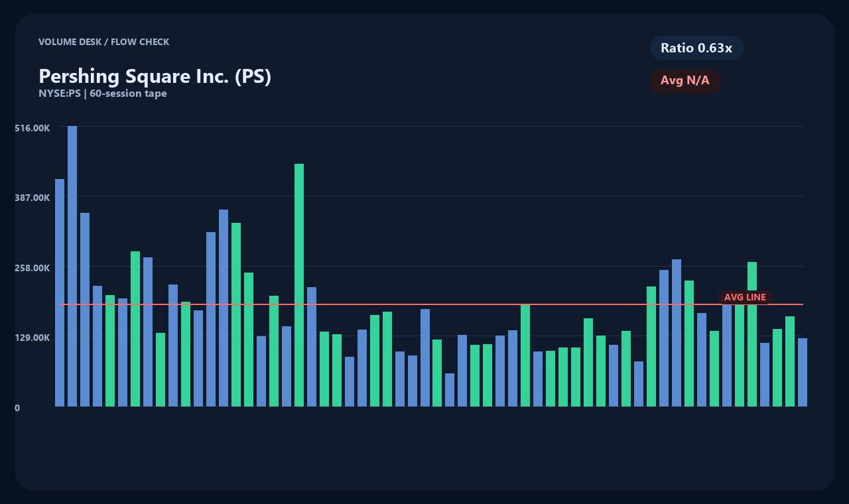
Task: Click the last bar on the right
Action: 803,372
